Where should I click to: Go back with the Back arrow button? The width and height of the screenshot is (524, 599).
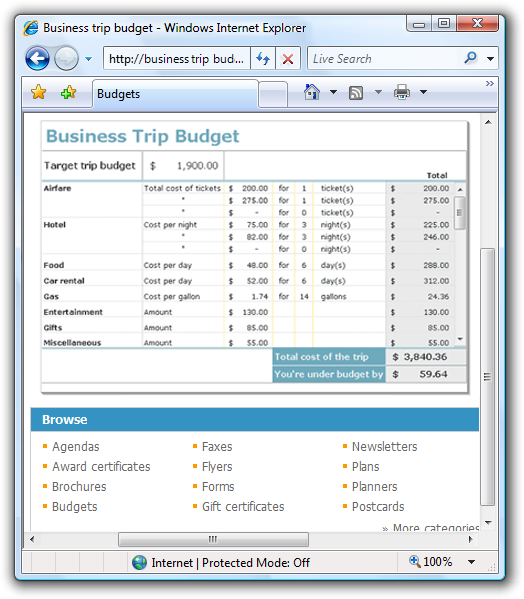37,58
